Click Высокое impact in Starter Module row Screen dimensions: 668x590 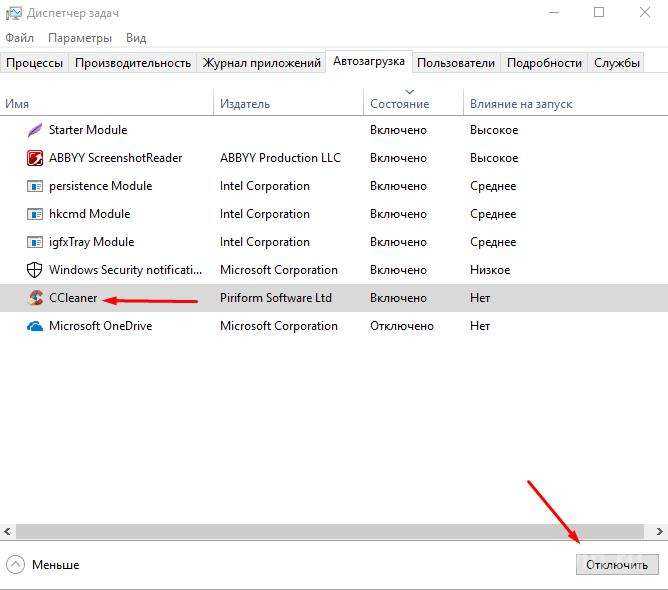click(x=494, y=130)
